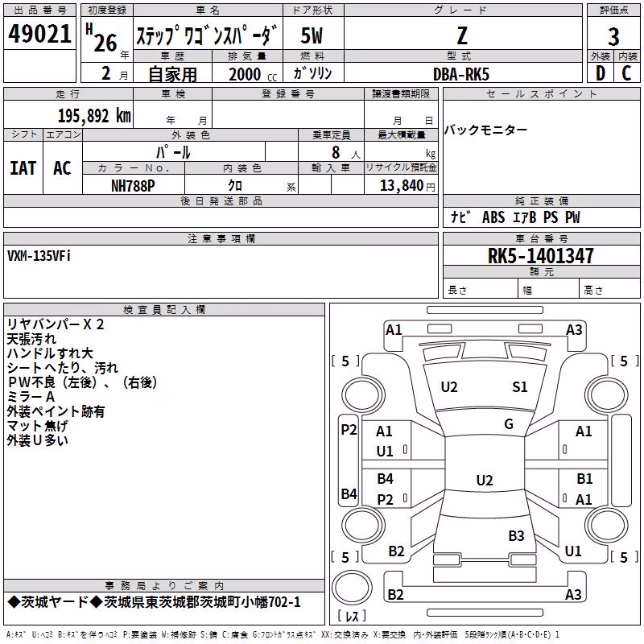The width and height of the screenshot is (644, 644).
Task: Click the 検査員記入欄 section header
Action: 164,310
